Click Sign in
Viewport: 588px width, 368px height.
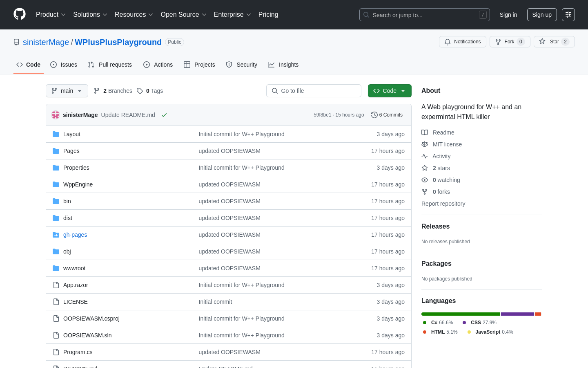[x=508, y=15]
